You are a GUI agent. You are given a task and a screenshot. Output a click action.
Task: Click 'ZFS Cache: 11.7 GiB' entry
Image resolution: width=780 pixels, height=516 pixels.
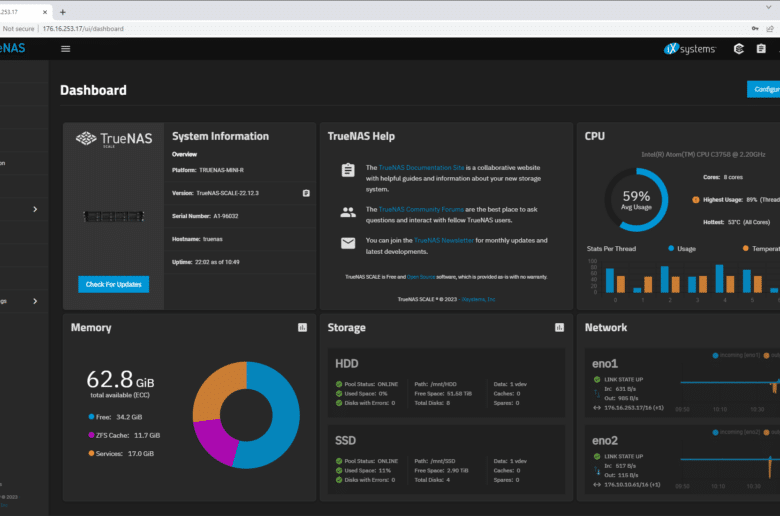(124, 435)
